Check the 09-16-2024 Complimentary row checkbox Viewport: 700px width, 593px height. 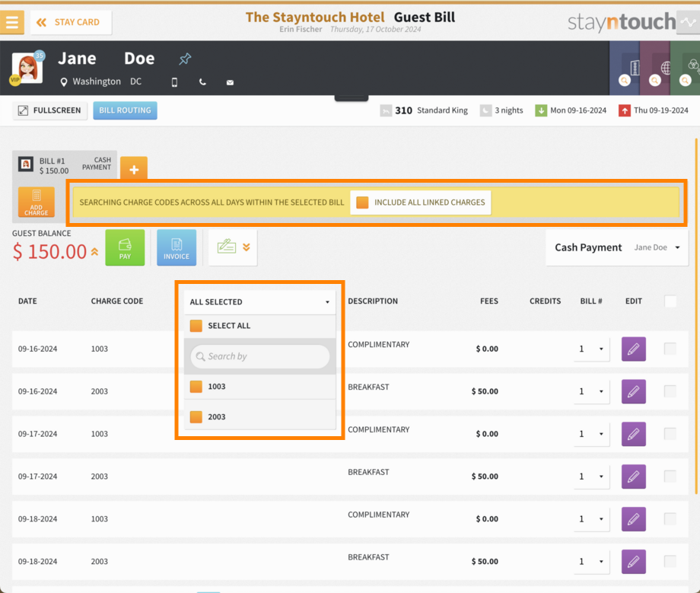tap(670, 349)
